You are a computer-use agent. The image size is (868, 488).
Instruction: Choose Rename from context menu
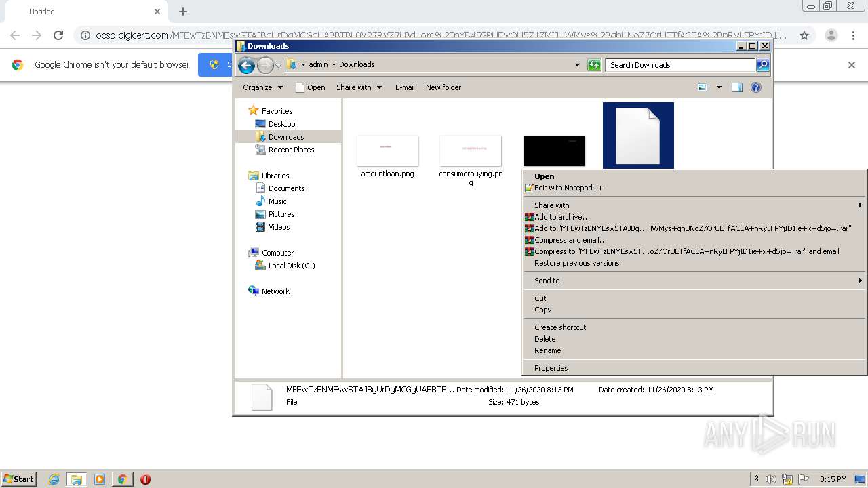click(x=694, y=350)
